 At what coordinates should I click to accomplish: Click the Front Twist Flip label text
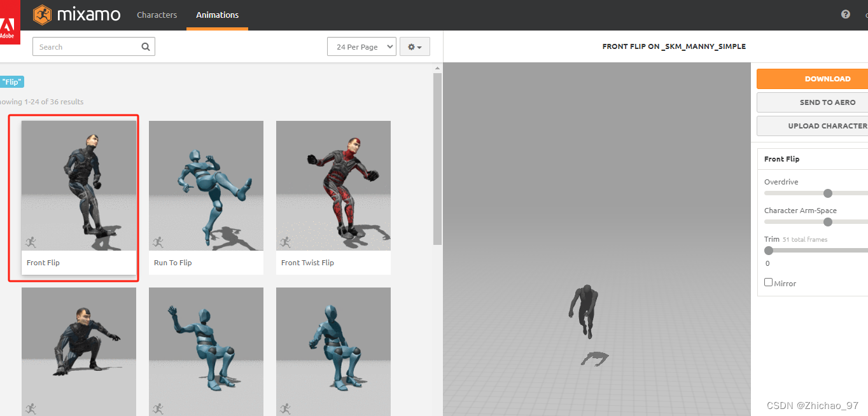click(307, 263)
